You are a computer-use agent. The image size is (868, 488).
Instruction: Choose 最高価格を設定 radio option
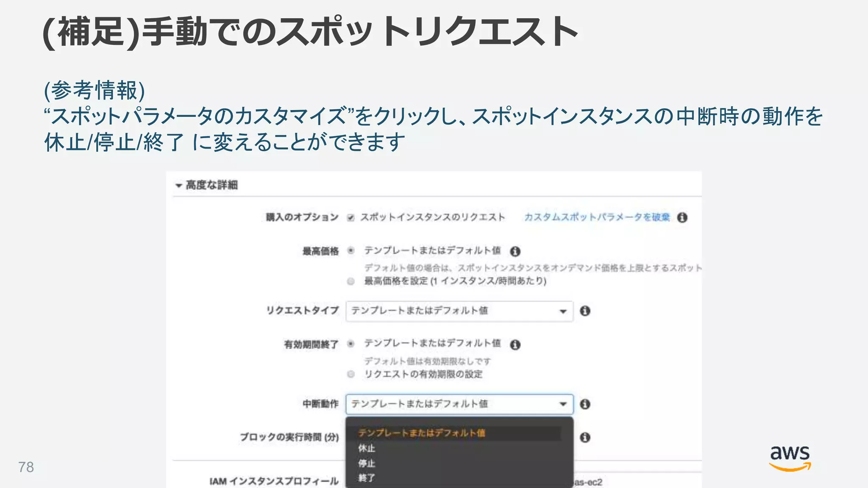351,281
